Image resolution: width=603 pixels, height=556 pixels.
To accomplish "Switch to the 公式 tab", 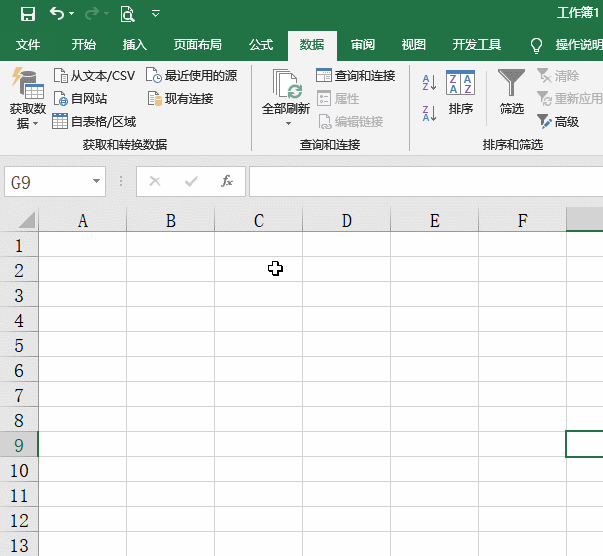I will pos(261,45).
